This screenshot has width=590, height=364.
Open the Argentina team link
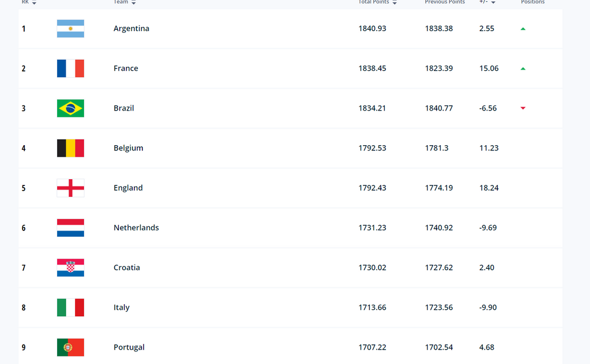coord(131,29)
